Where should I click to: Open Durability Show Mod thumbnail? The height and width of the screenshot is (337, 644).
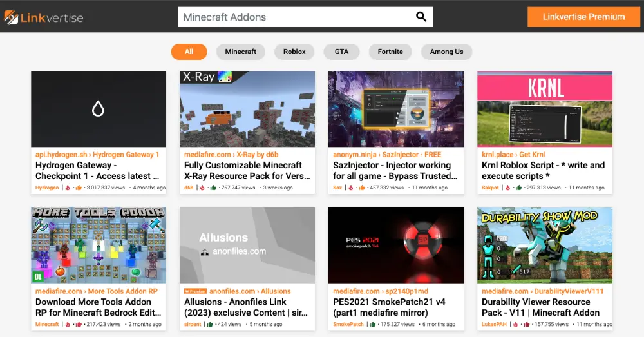(545, 246)
